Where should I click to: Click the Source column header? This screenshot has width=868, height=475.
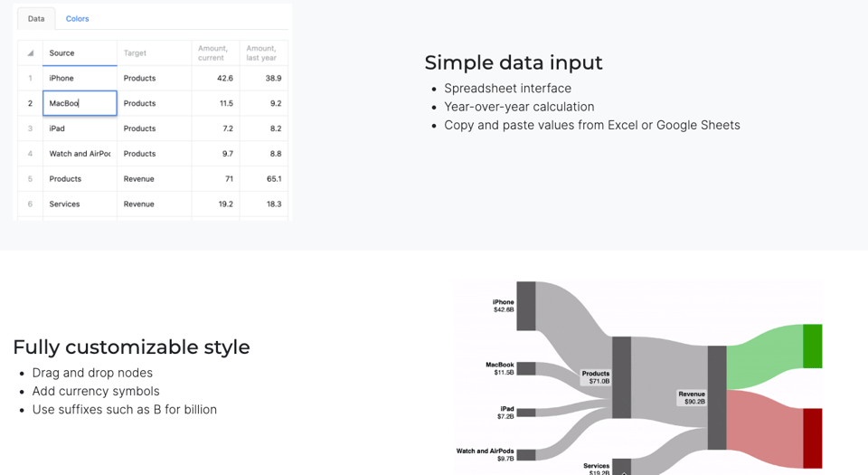(x=80, y=53)
